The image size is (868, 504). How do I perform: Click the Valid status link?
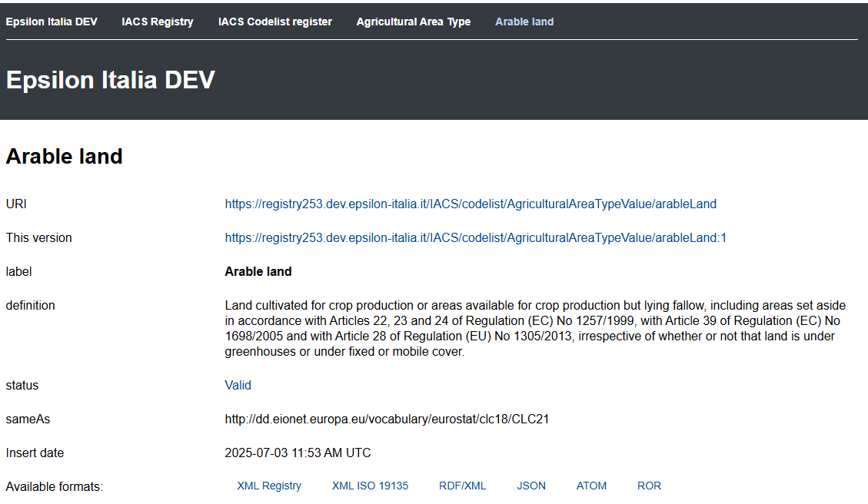[x=238, y=385]
